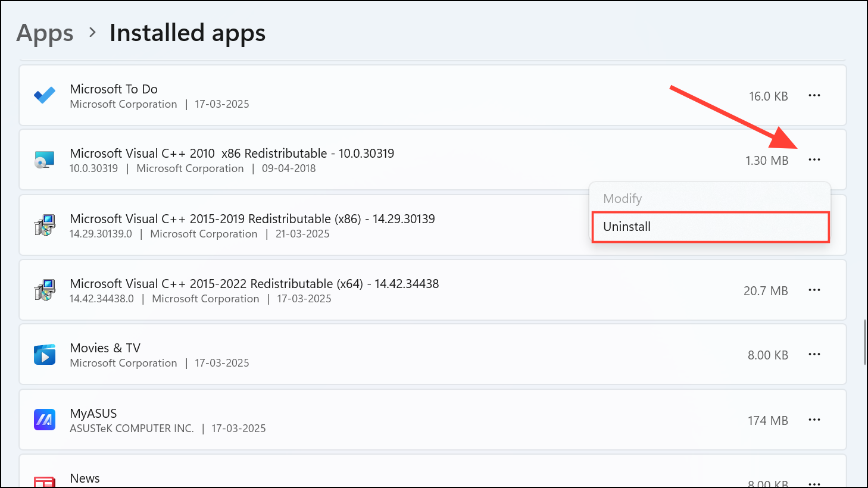Click the 16.0 KB size for To Do
The height and width of the screenshot is (488, 868).
tap(769, 96)
